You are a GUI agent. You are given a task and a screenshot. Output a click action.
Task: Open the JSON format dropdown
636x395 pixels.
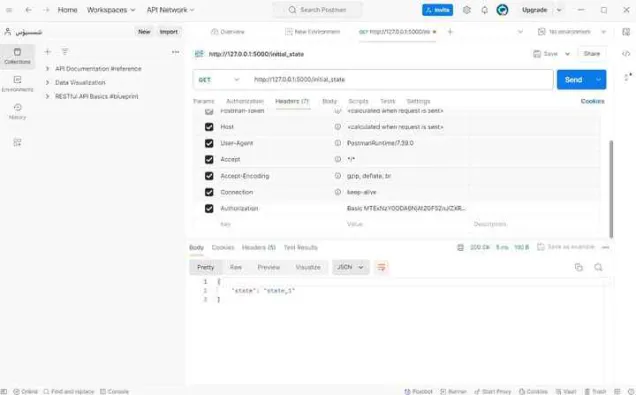pos(350,267)
